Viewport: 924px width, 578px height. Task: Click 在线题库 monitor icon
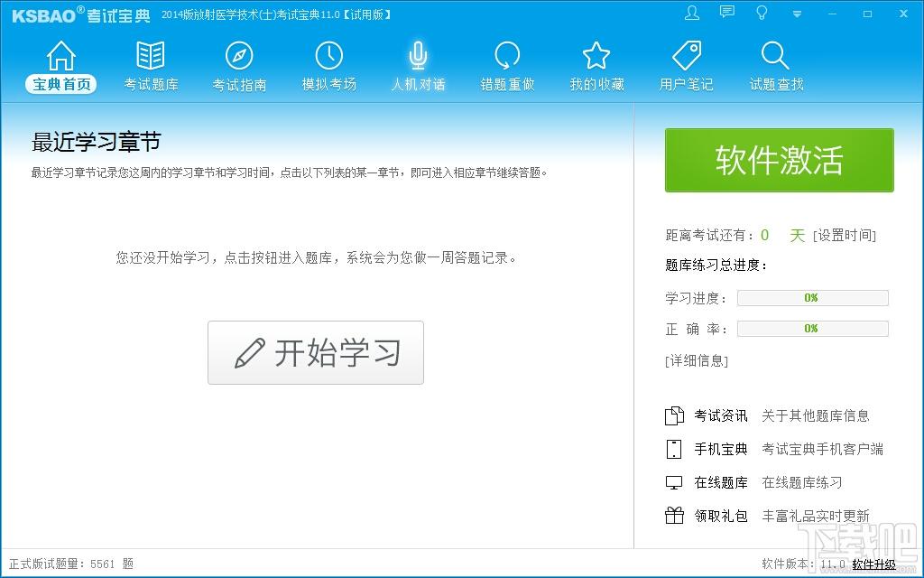click(673, 482)
